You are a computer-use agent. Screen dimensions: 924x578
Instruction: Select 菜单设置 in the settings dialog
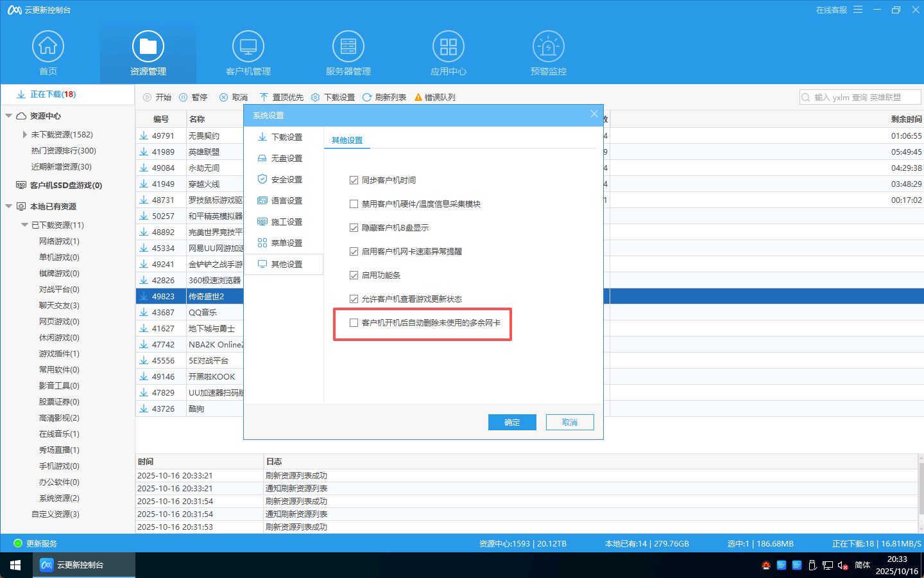[284, 243]
